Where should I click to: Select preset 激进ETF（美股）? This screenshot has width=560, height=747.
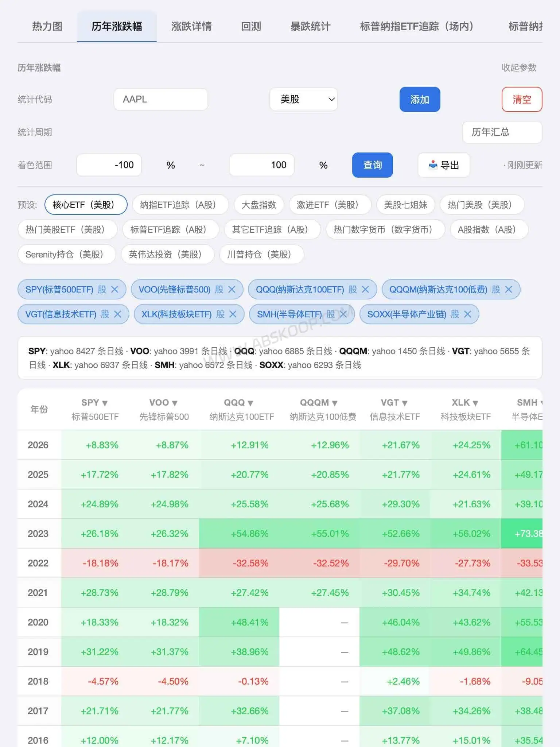click(x=330, y=205)
